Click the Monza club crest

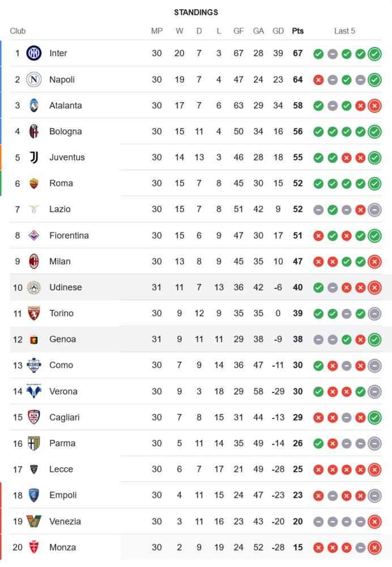(34, 548)
